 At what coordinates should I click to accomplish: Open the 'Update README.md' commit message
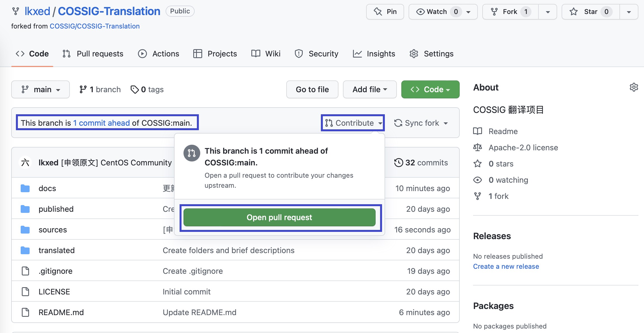click(x=199, y=312)
